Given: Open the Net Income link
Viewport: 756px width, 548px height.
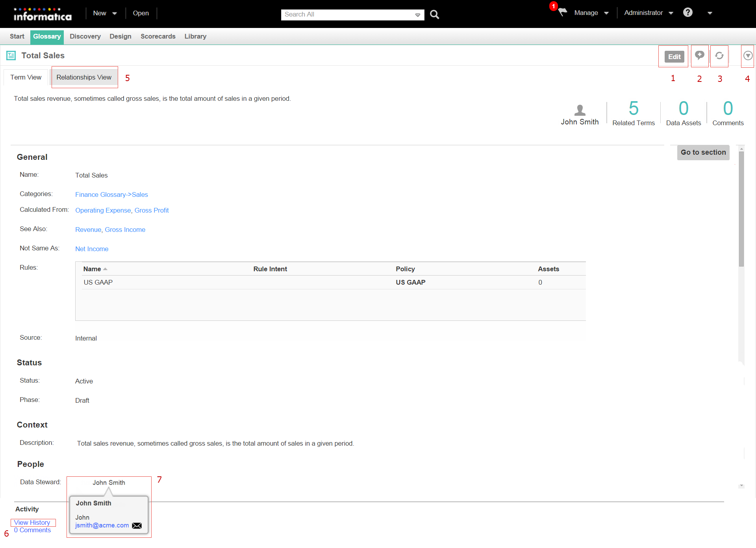Looking at the screenshot, I should tap(92, 249).
